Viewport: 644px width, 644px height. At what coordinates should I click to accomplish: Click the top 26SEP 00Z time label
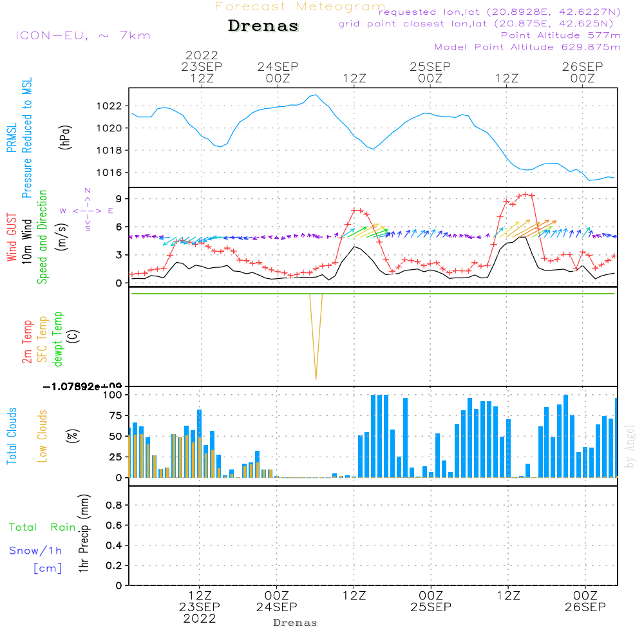tap(582, 72)
